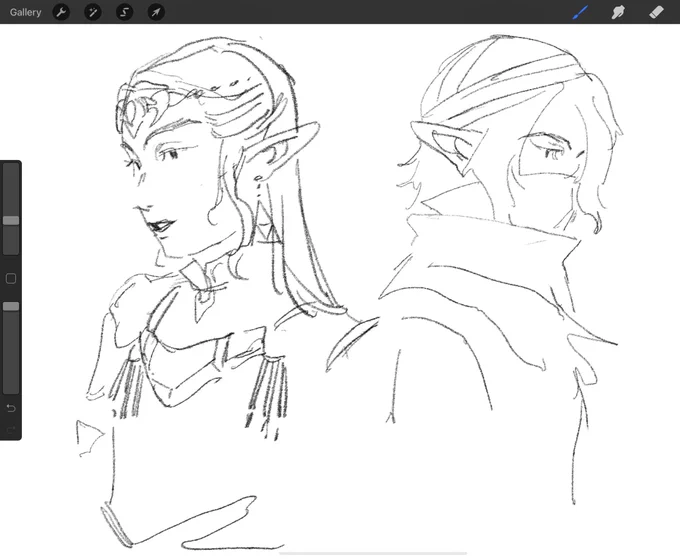Tap the square modify button in sidebar

click(x=11, y=278)
